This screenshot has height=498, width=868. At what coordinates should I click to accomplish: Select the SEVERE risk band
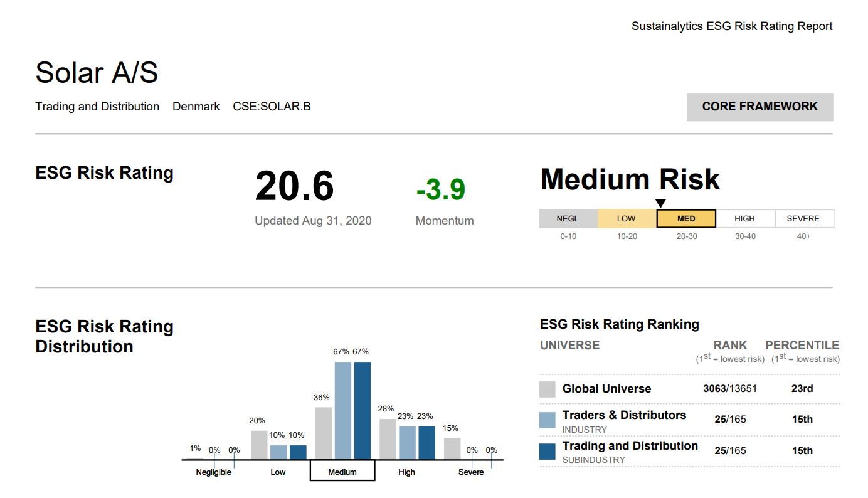pos(804,219)
